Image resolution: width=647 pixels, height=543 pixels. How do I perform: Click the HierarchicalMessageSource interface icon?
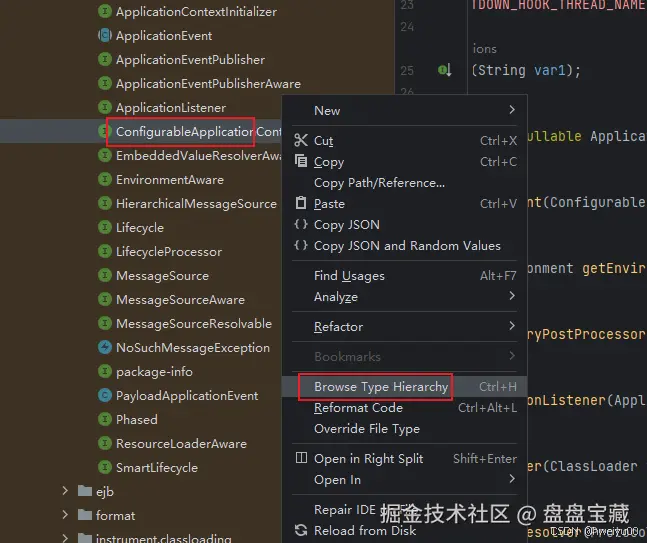105,203
